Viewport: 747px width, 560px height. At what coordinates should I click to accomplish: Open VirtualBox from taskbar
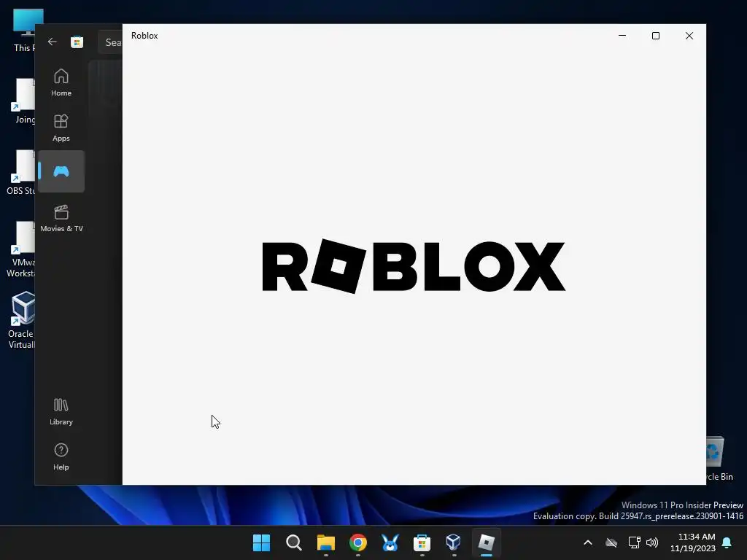tap(454, 542)
